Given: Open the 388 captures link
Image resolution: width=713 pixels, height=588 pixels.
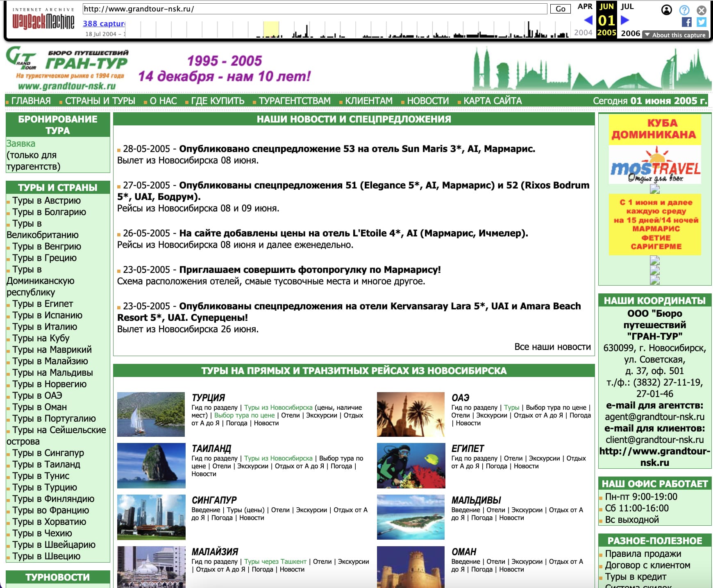Looking at the screenshot, I should (x=104, y=24).
